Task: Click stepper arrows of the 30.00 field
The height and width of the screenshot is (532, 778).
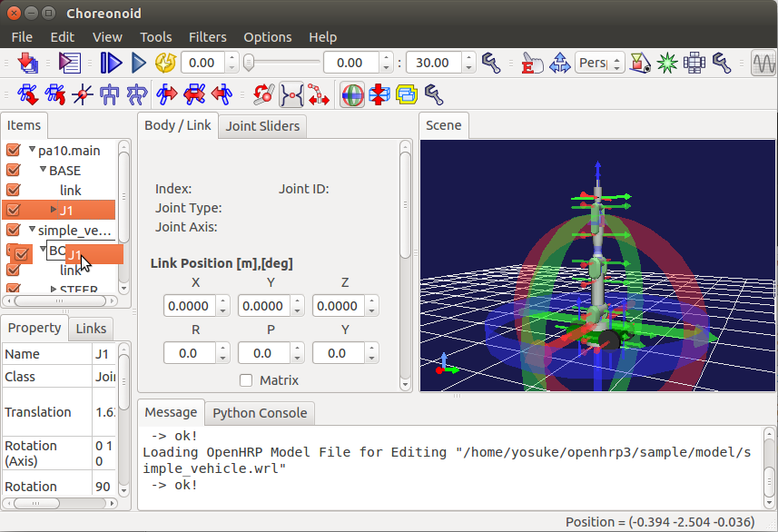Action: pos(468,63)
